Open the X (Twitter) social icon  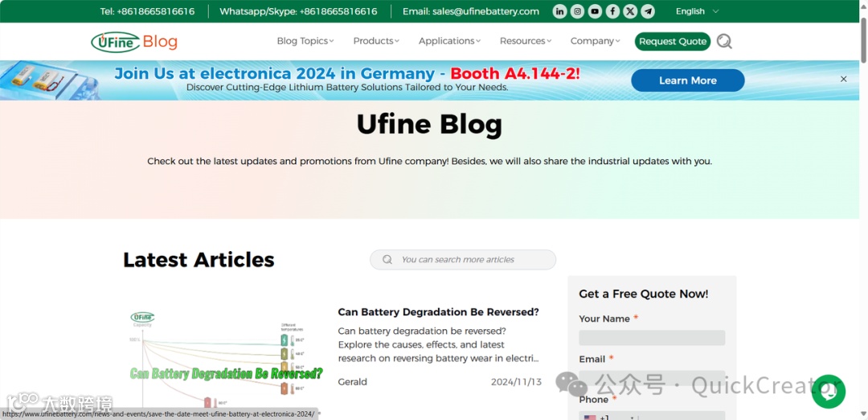pyautogui.click(x=630, y=11)
